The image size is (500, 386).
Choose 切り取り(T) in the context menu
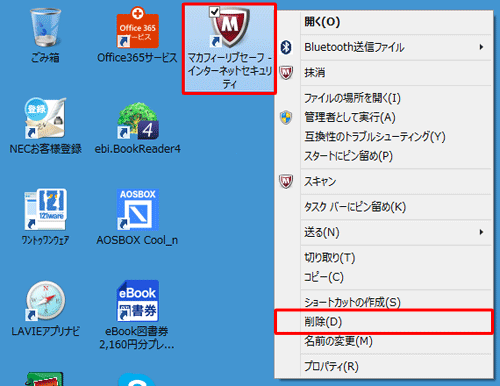click(383, 258)
